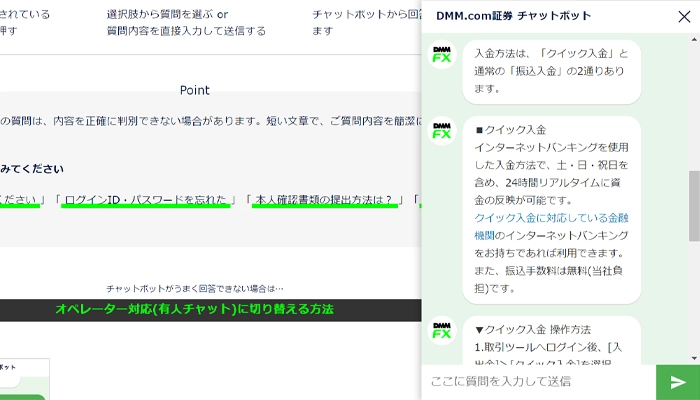This screenshot has width=700, height=400.
Task: Click the chat scrollbar thumb
Action: pyautogui.click(x=694, y=206)
